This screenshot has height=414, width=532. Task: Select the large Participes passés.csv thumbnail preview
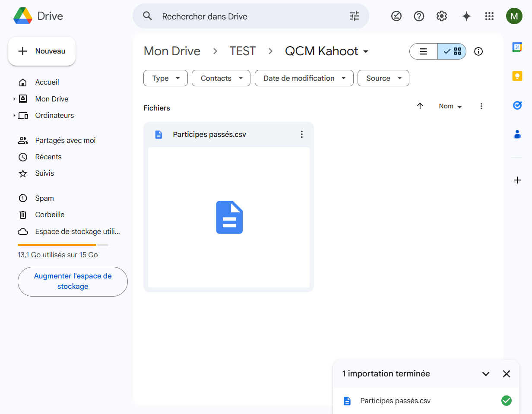229,217
